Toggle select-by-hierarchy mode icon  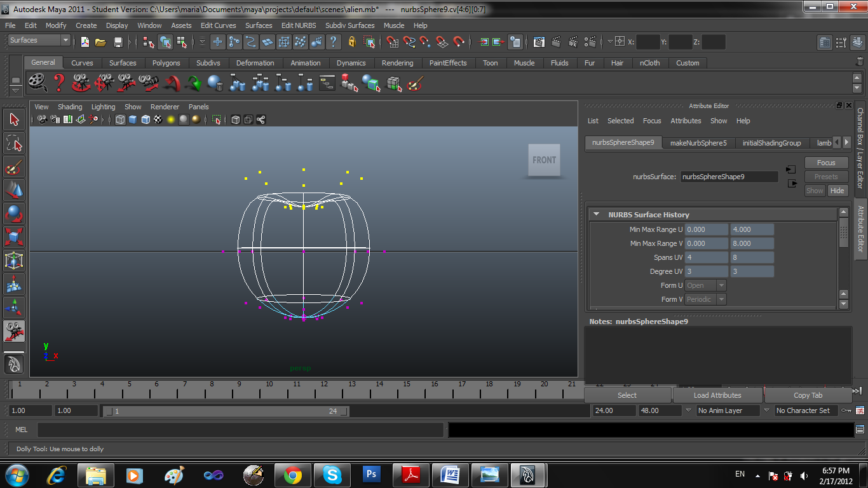pos(149,42)
